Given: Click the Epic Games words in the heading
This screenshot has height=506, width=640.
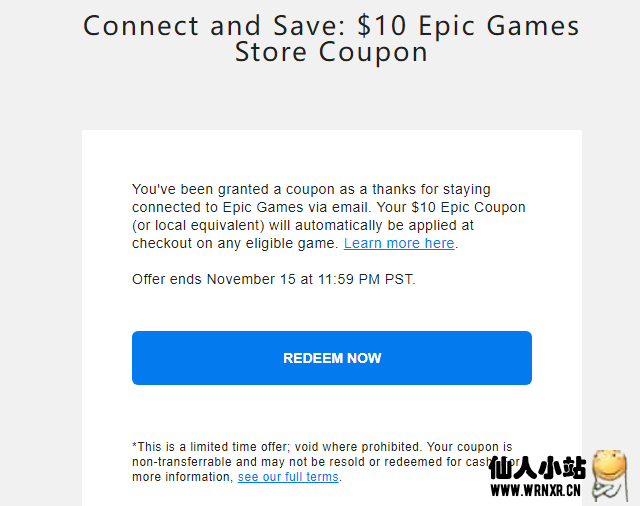Looking at the screenshot, I should [499, 25].
